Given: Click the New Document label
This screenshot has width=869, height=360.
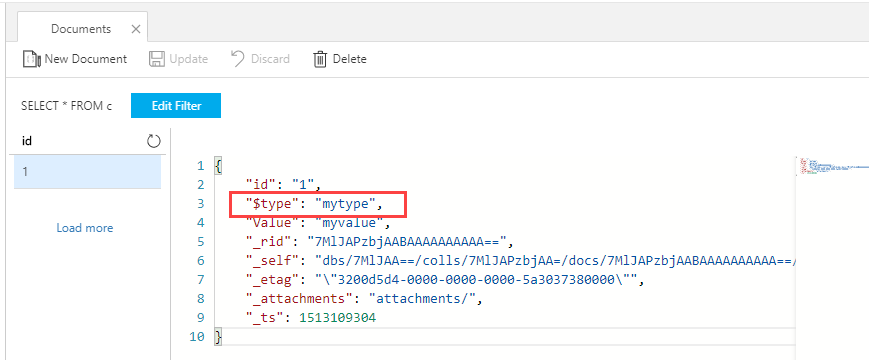Looking at the screenshot, I should [86, 59].
